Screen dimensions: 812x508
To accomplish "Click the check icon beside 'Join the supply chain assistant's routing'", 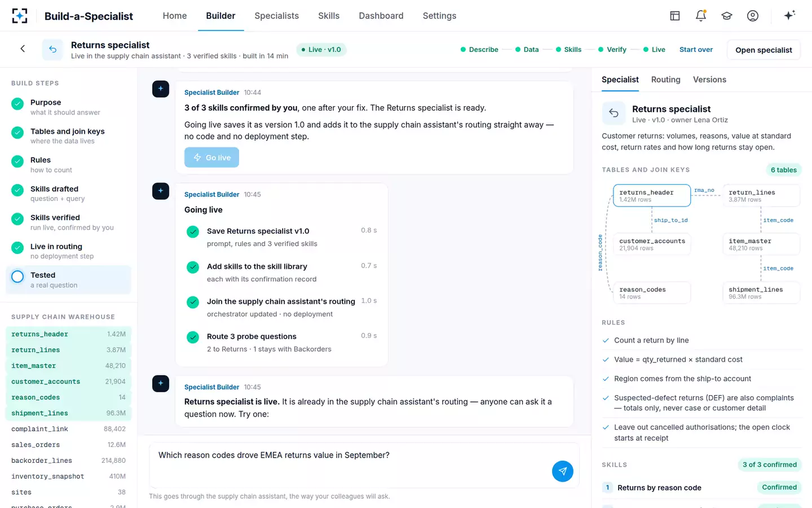I will [193, 302].
